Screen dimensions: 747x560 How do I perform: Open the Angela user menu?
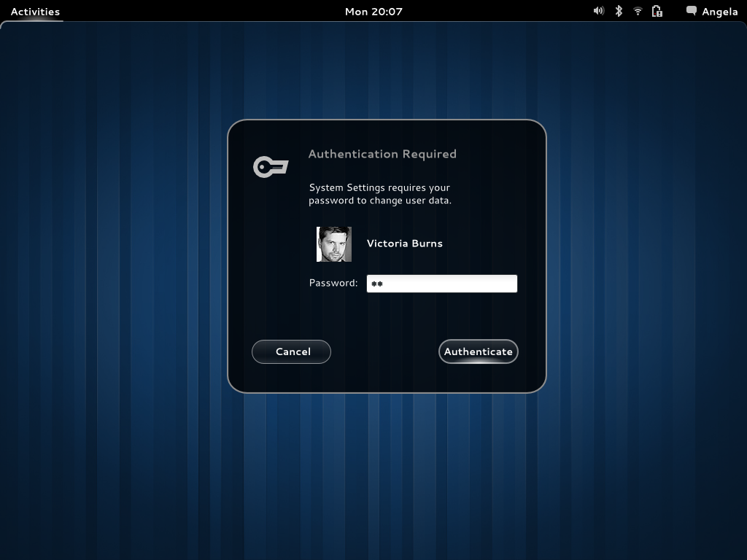point(719,12)
